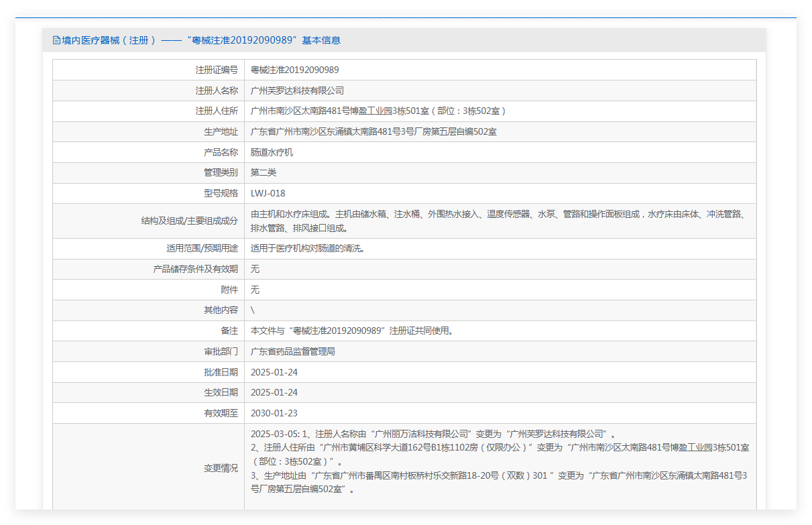Click the product name 肠道水疗机
812x525 pixels.
coord(272,152)
